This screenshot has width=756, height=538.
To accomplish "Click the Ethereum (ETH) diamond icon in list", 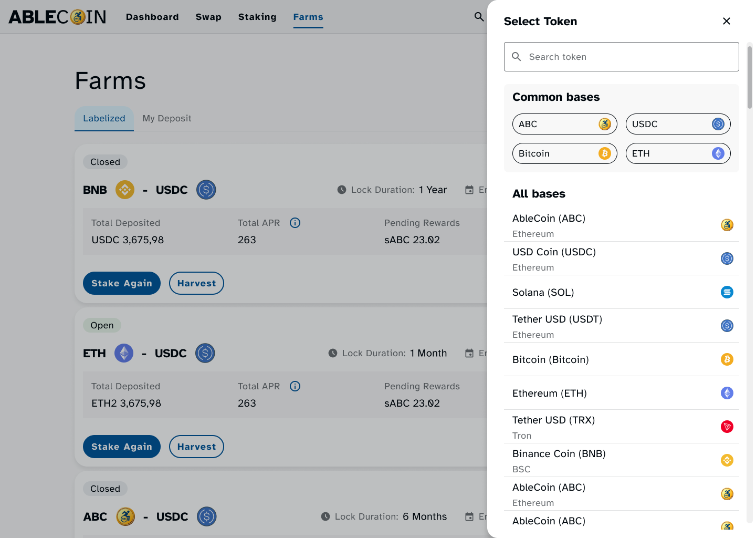I will click(x=727, y=393).
